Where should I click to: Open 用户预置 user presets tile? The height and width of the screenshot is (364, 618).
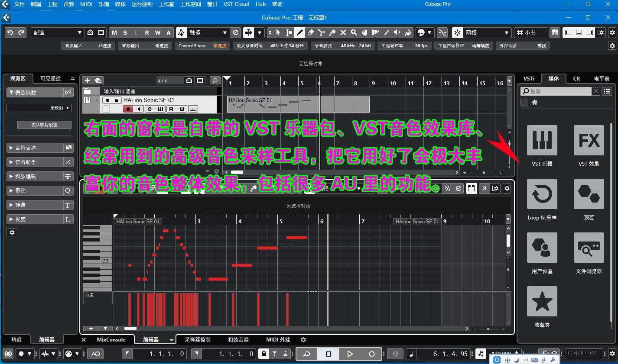tap(542, 248)
